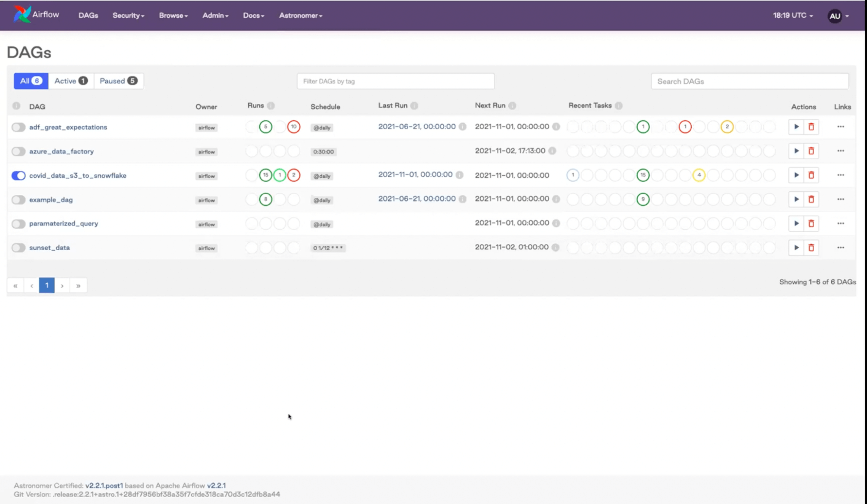867x504 pixels.
Task: Click trigger play icon for sunset_data
Action: click(x=796, y=248)
